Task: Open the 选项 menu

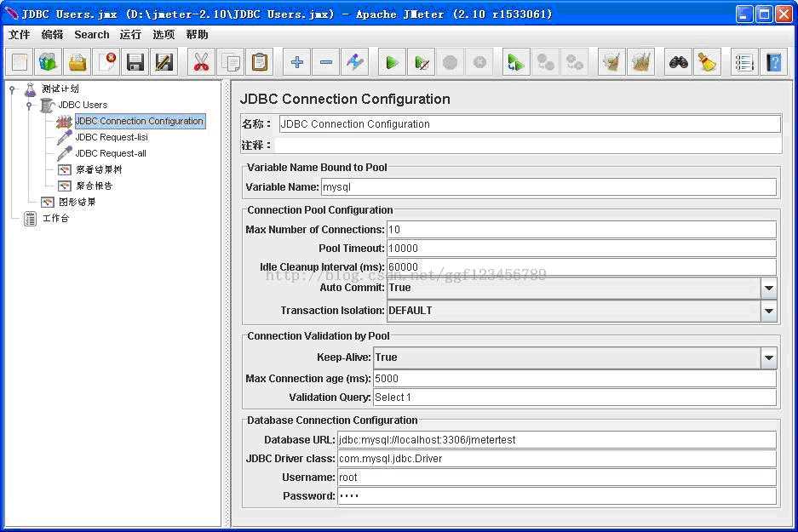Action: pyautogui.click(x=164, y=35)
